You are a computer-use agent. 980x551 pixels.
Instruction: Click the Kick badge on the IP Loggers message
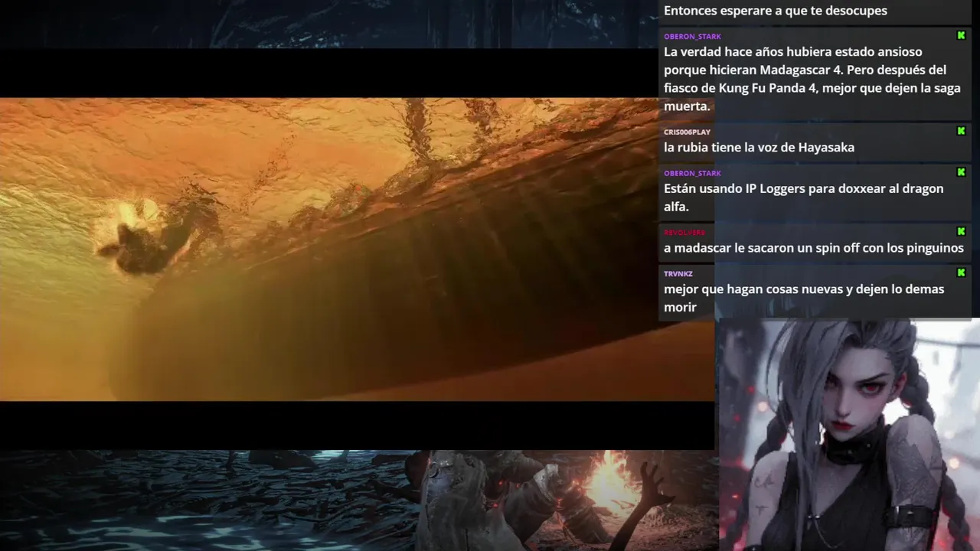pos(961,172)
